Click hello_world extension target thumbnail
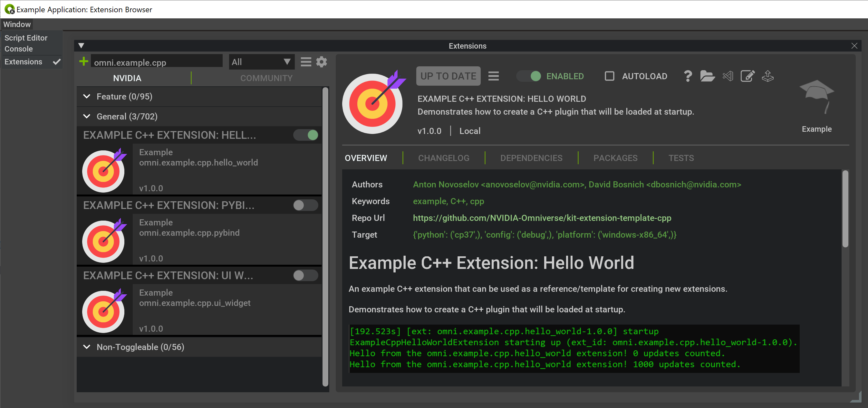 coord(104,170)
